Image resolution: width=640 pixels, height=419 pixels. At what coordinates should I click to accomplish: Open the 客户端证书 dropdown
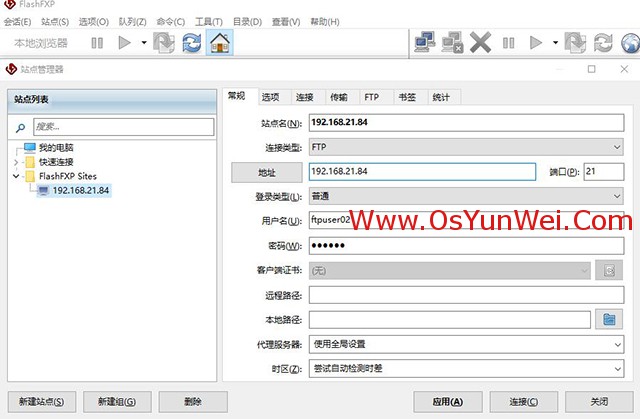pyautogui.click(x=449, y=270)
